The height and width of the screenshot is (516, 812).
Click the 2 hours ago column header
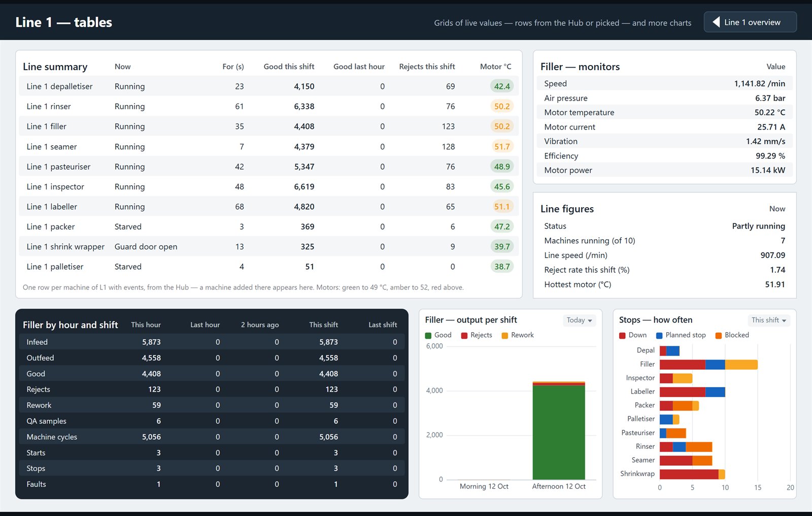tap(260, 325)
